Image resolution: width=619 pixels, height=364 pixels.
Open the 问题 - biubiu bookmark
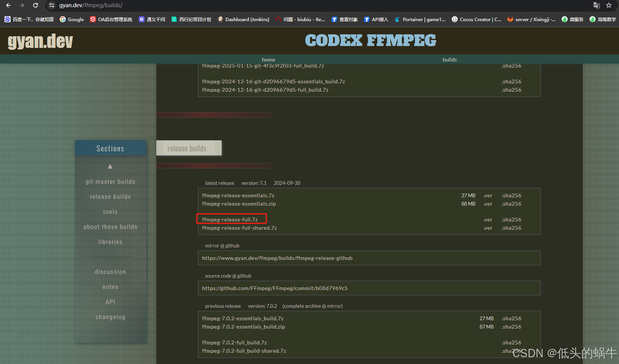coord(300,19)
